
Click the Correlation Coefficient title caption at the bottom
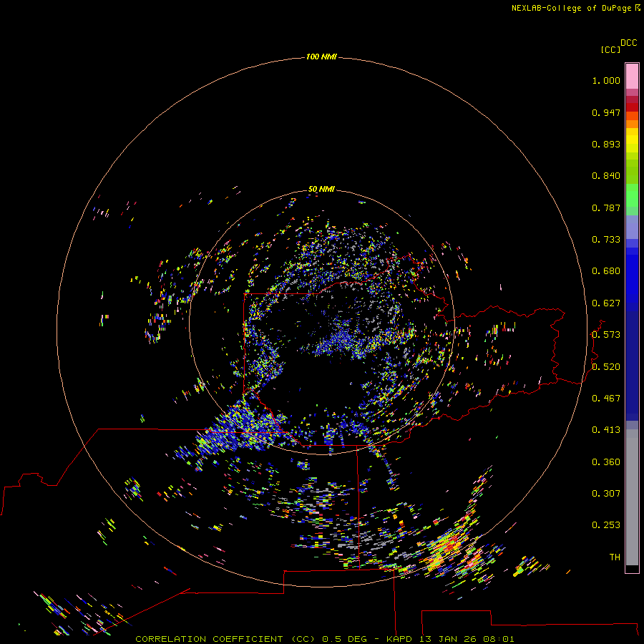click(x=324, y=639)
